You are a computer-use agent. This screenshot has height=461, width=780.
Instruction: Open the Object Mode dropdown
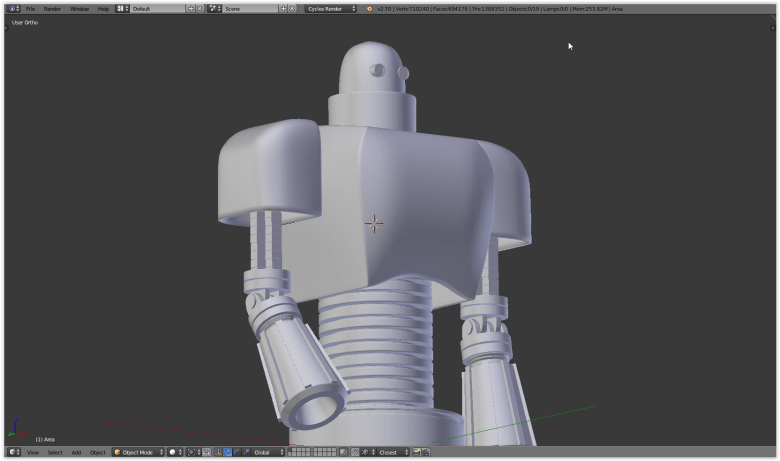[x=138, y=452]
